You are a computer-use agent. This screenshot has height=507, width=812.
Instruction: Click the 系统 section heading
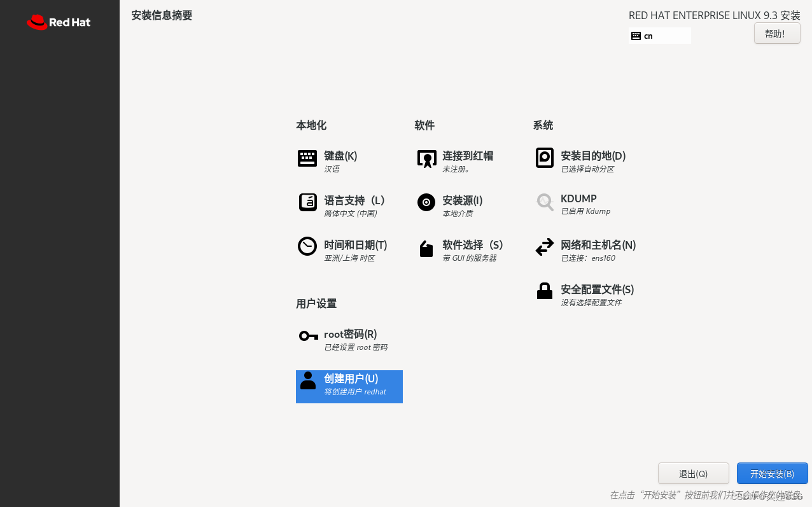point(543,125)
